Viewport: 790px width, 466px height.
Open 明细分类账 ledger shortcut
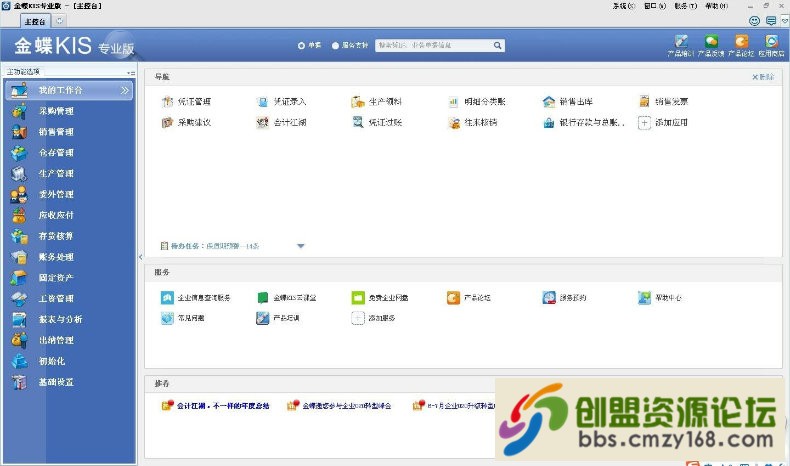pos(477,102)
